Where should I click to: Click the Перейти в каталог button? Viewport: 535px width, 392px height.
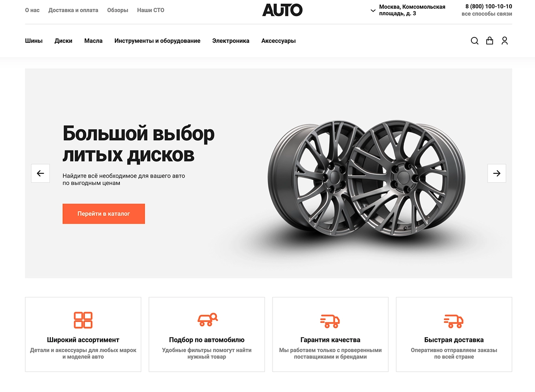point(104,214)
